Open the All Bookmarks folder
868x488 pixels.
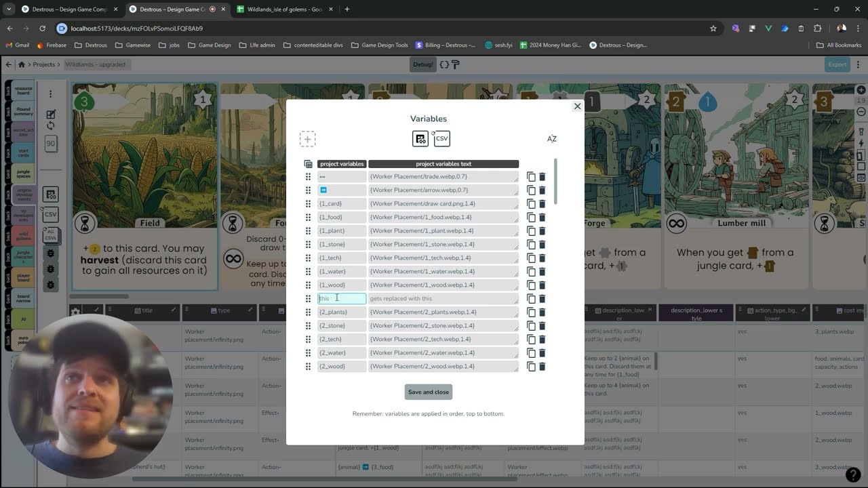838,45
